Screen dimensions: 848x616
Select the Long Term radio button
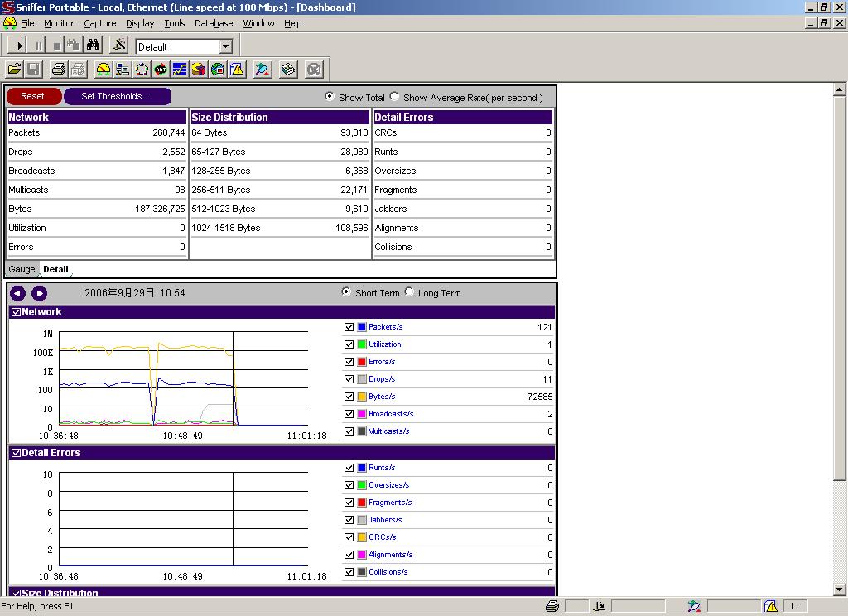409,292
